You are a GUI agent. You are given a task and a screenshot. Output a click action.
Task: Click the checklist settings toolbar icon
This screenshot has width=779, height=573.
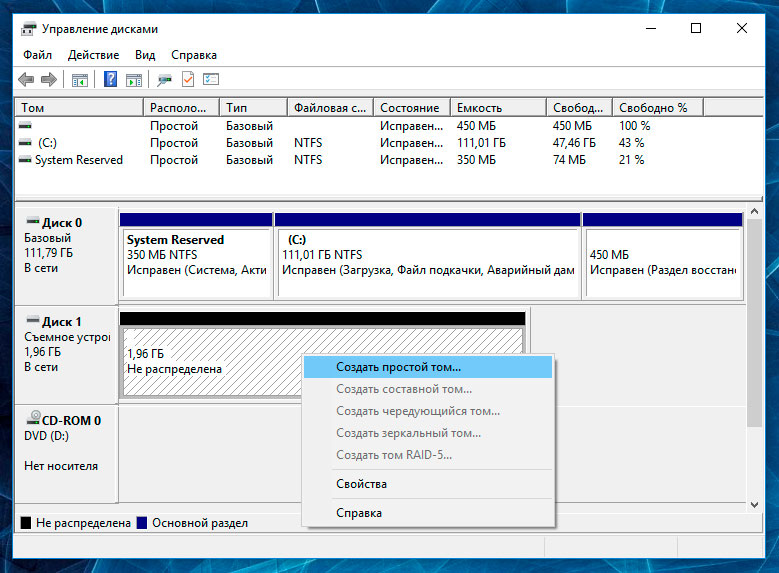(x=211, y=79)
